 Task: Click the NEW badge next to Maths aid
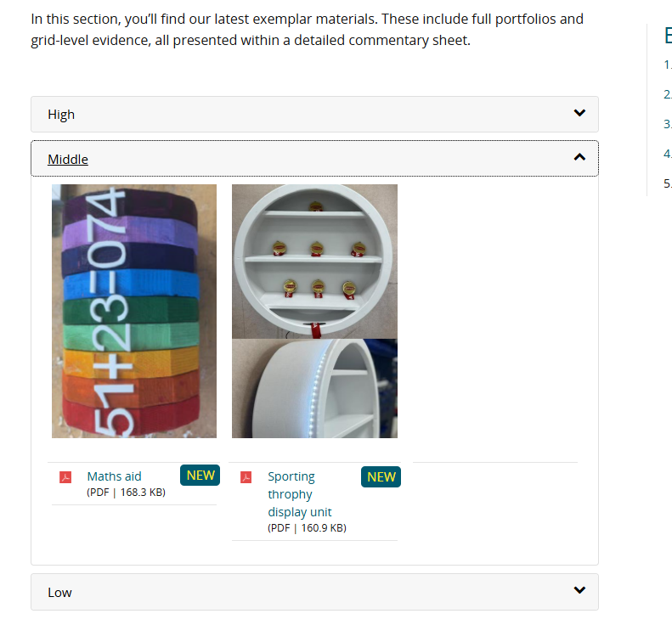[x=200, y=476]
